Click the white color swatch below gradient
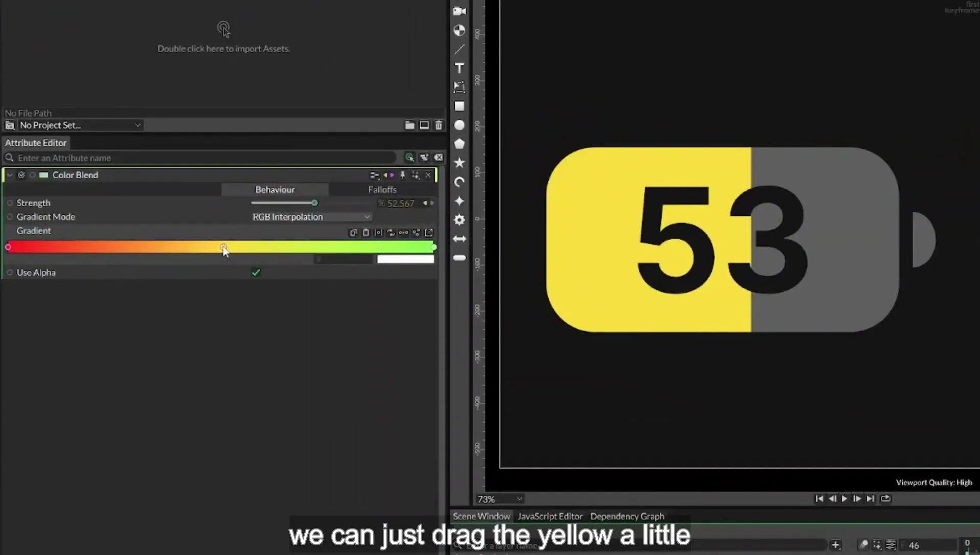Viewport: 980px width, 555px height. coord(406,259)
